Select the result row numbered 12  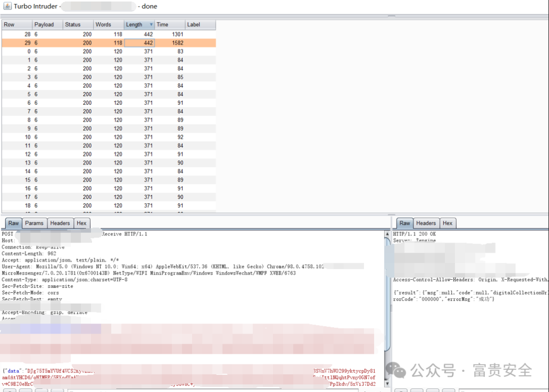109,154
